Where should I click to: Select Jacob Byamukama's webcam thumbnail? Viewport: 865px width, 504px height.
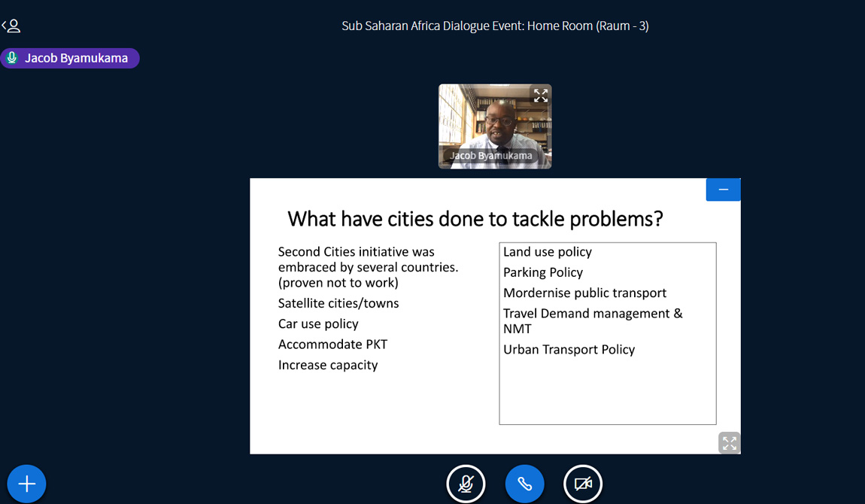pyautogui.click(x=495, y=126)
